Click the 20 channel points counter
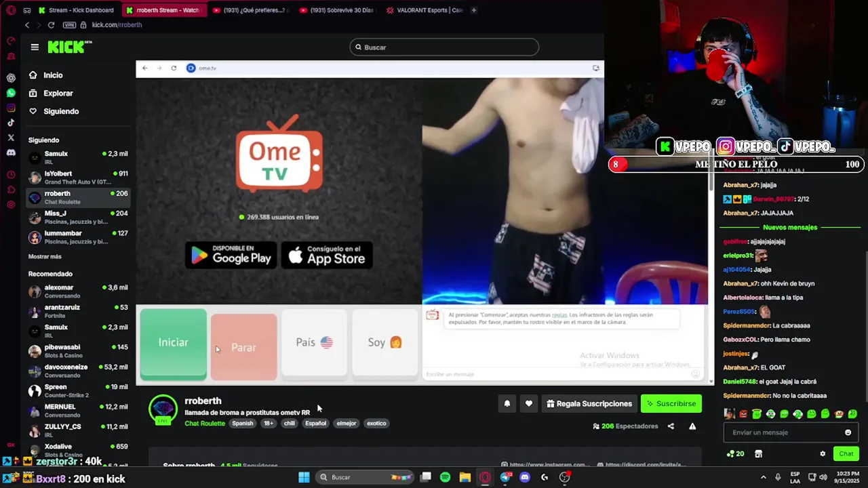This screenshot has height=488, width=868. (x=736, y=454)
